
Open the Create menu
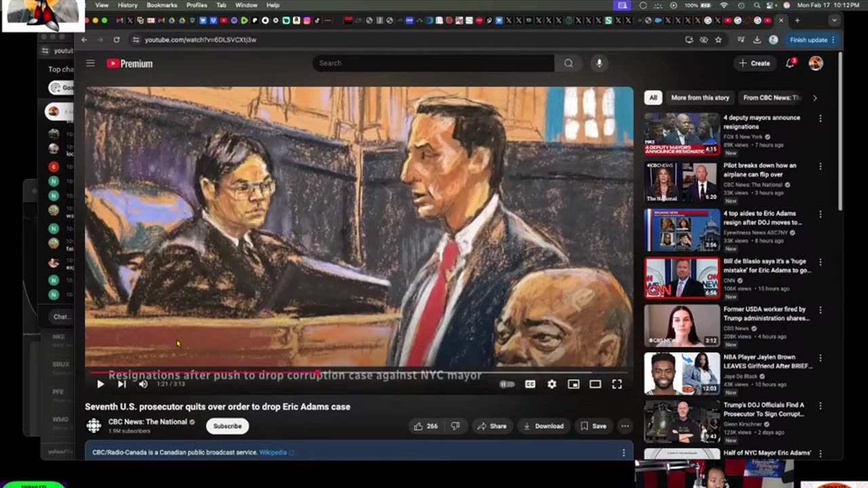pyautogui.click(x=755, y=63)
